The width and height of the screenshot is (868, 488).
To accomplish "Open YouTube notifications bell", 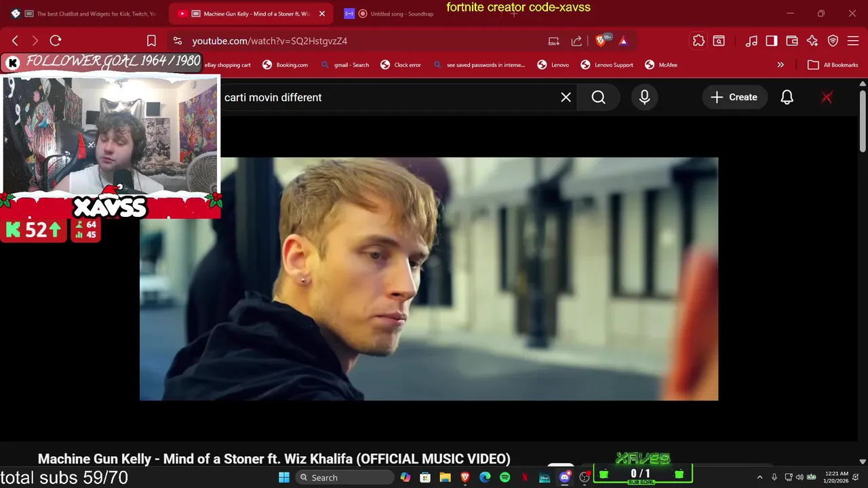I will [787, 98].
